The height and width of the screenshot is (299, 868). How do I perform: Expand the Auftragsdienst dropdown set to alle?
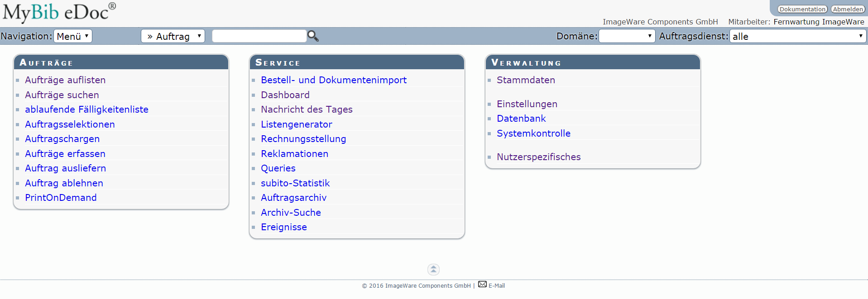tap(798, 36)
